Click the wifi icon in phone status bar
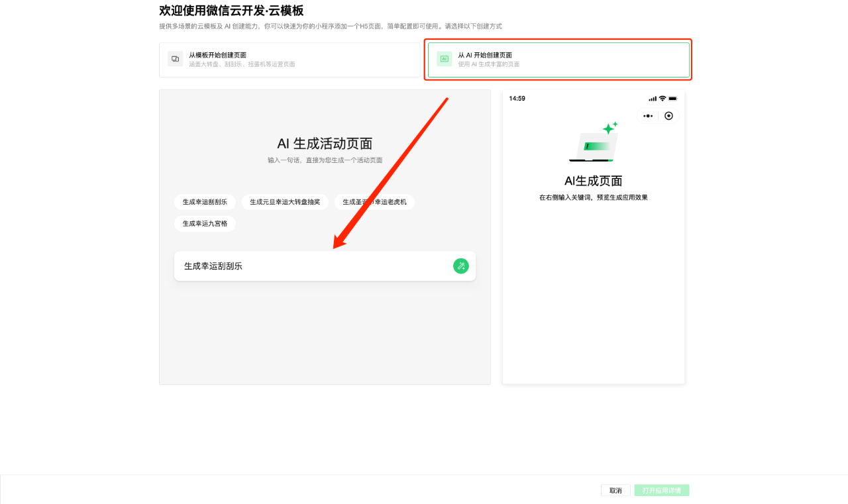This screenshot has width=848, height=504. click(x=662, y=99)
